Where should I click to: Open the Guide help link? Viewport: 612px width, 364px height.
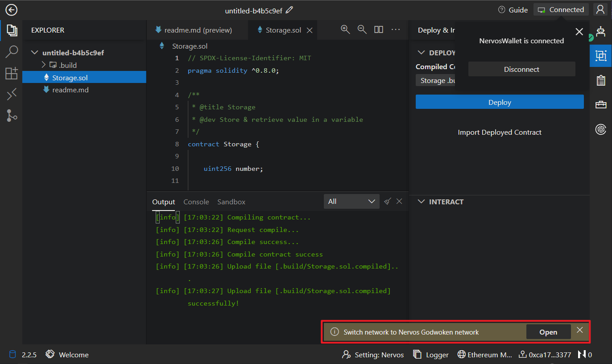tap(513, 10)
